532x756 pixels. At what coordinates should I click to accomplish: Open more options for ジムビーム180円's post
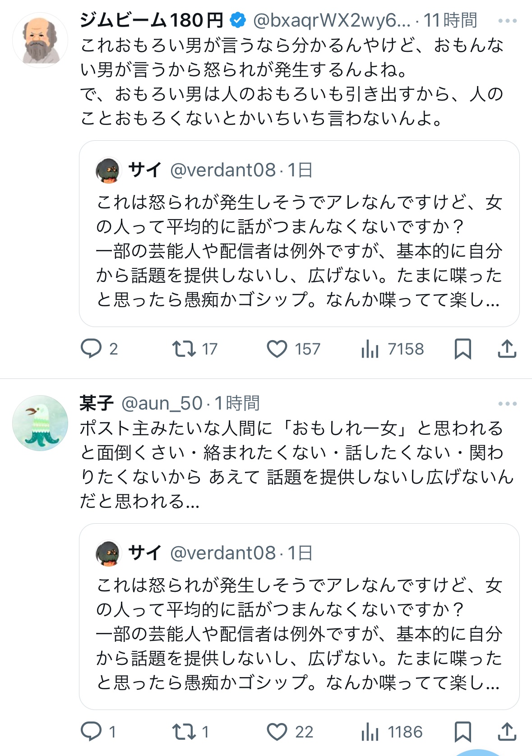point(508,21)
